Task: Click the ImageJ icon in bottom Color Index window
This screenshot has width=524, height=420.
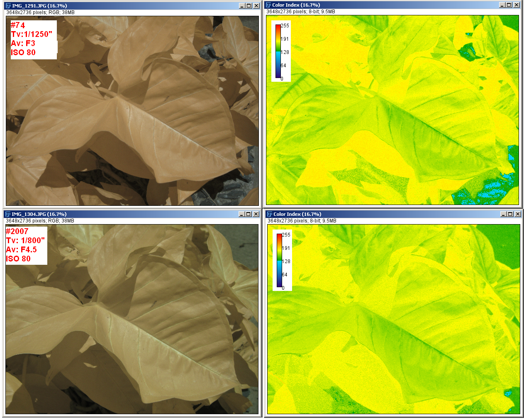Action: click(270, 214)
